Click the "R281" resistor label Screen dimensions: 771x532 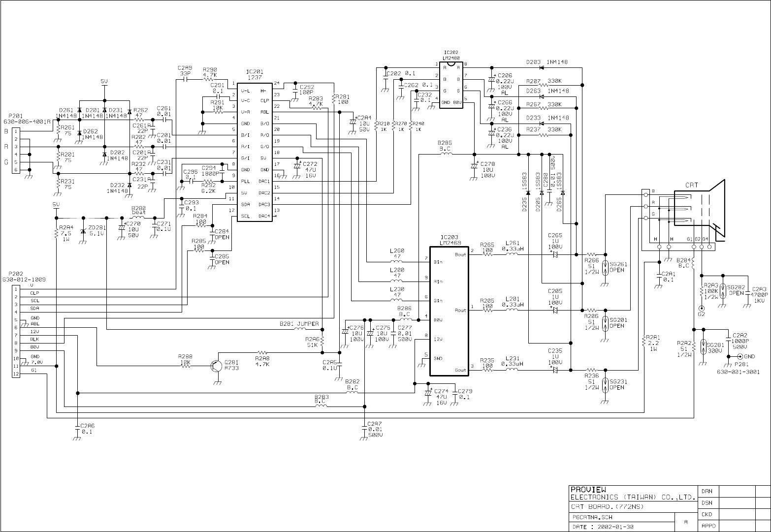pyautogui.click(x=343, y=97)
